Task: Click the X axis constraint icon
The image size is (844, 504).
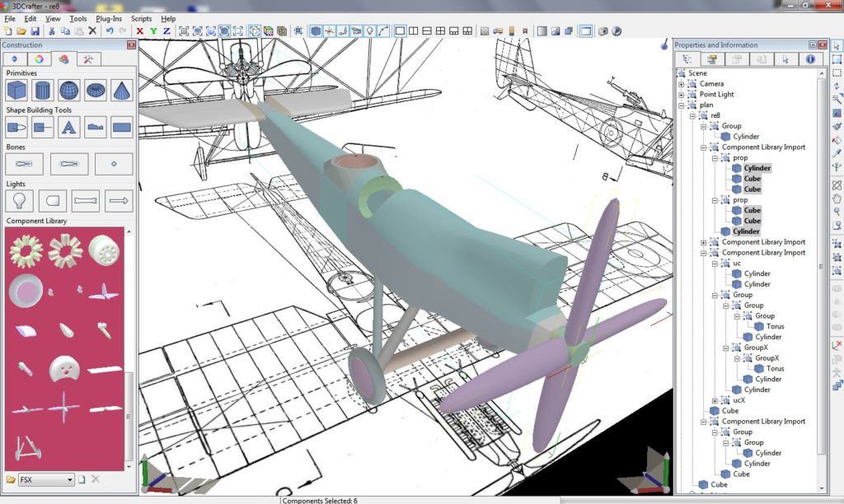Action: (138, 30)
